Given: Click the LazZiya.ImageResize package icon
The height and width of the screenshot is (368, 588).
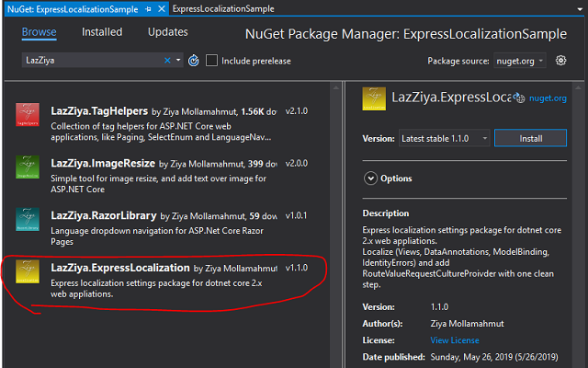Looking at the screenshot, I should 27,167.
